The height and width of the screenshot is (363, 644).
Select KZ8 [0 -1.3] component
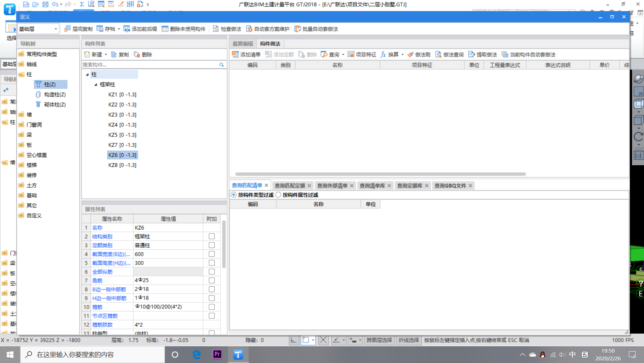122,165
